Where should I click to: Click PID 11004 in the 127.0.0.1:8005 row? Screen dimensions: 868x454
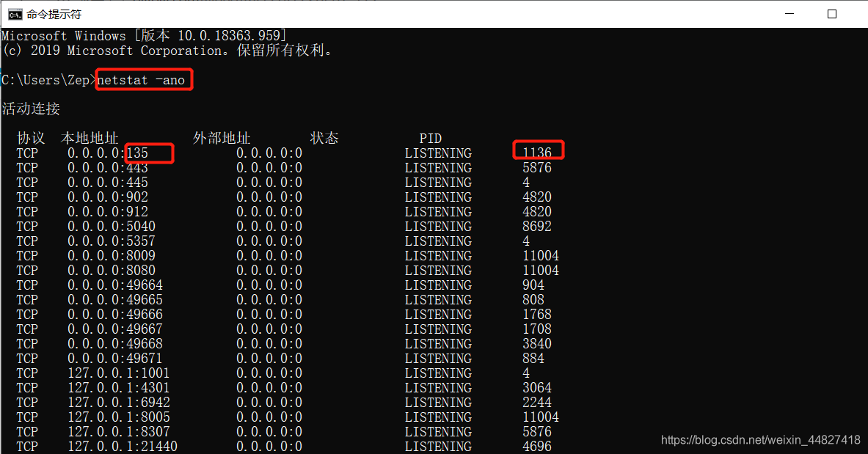(x=541, y=417)
